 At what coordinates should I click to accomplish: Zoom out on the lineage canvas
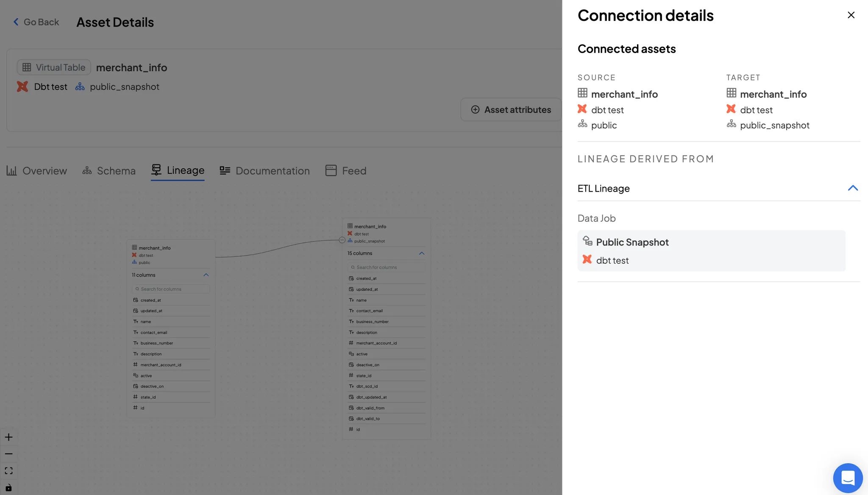click(x=8, y=454)
